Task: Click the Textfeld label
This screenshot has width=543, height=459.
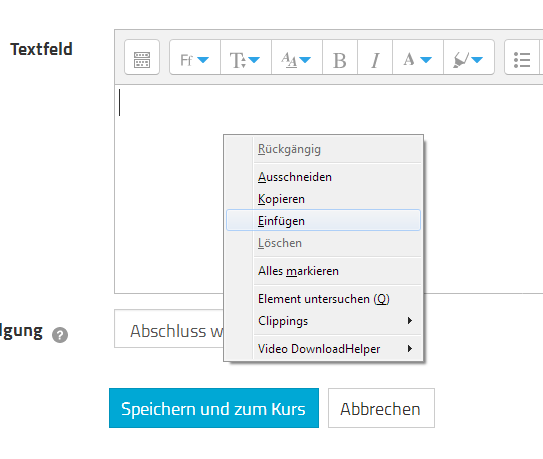Action: [x=41, y=49]
